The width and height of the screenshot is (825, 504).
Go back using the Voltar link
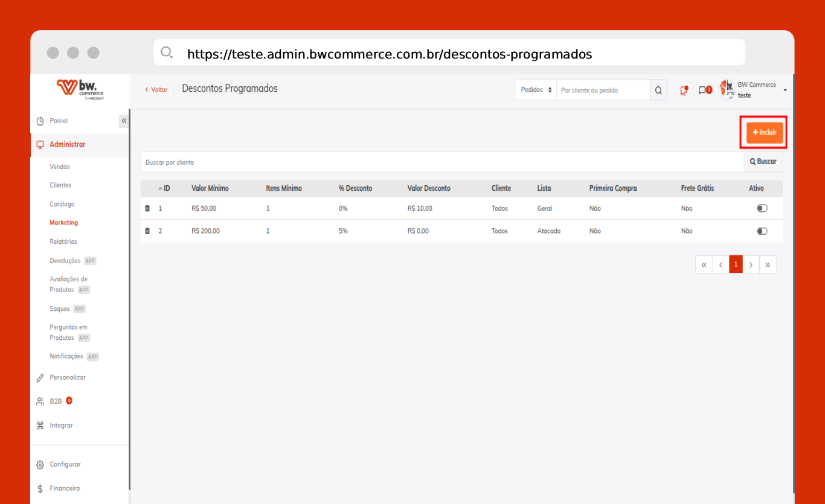tap(156, 89)
